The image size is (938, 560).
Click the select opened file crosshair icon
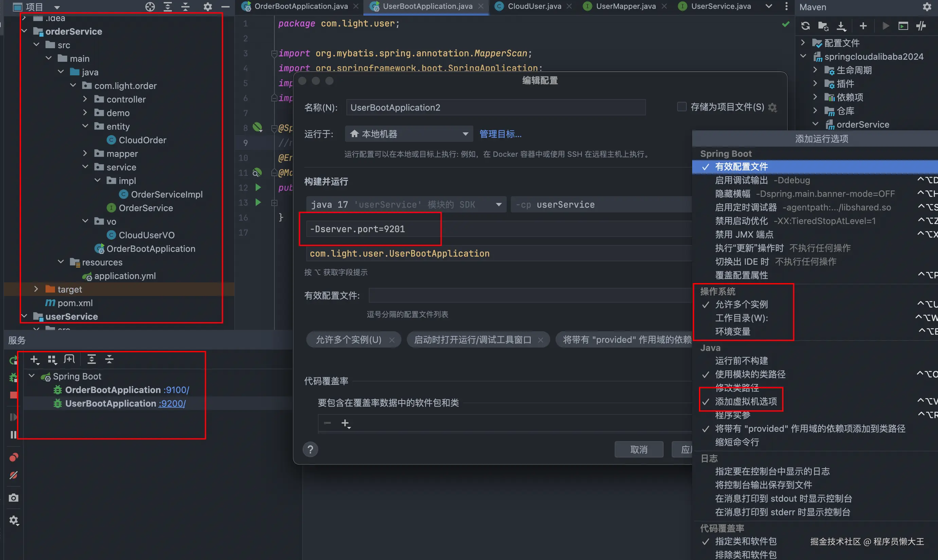point(150,6)
